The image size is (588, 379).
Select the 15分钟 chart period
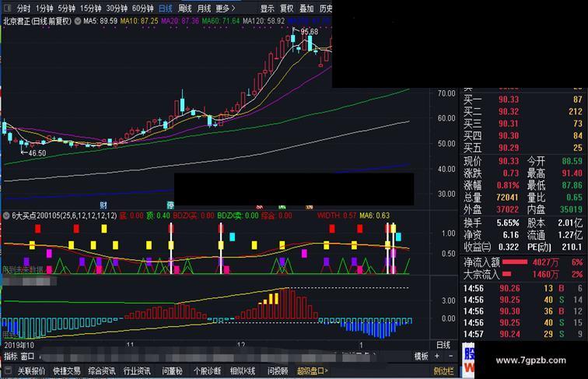point(90,8)
